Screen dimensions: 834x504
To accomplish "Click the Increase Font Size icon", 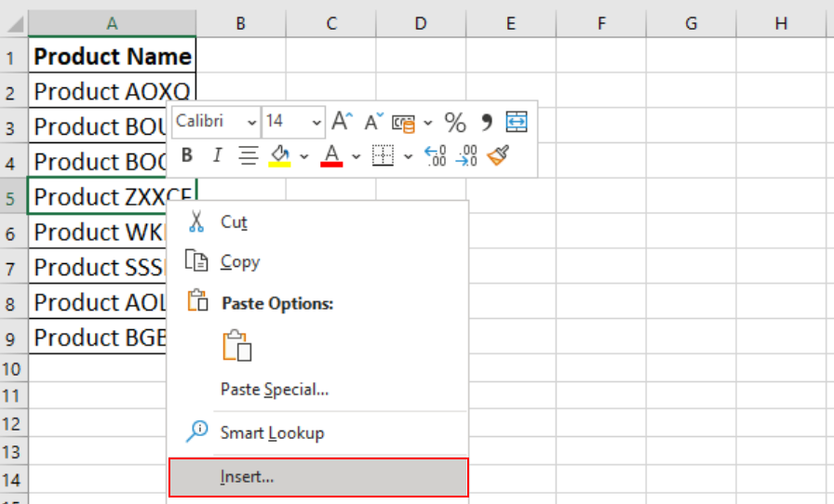I will [342, 121].
